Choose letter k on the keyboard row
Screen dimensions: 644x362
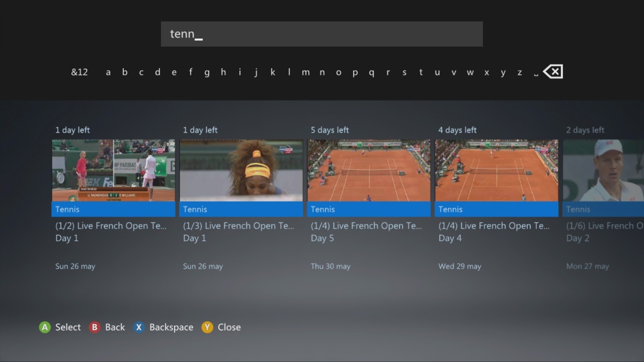tap(273, 72)
